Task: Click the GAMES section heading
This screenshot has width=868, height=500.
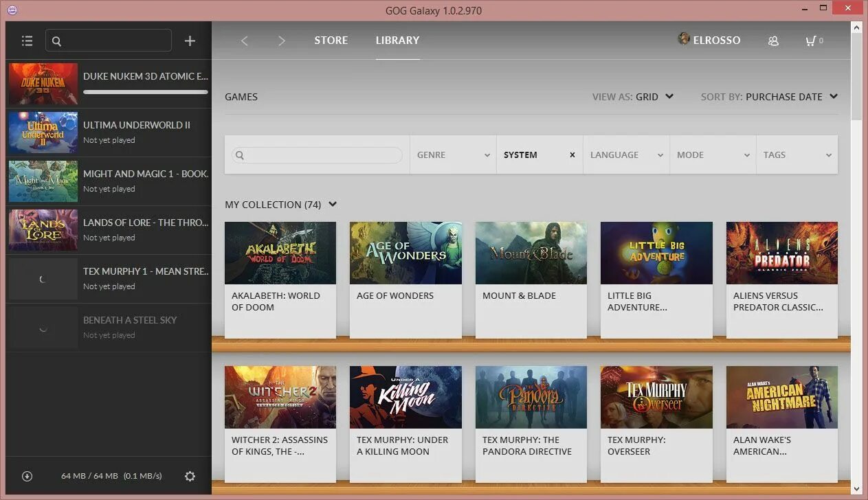Action: pyautogui.click(x=241, y=97)
